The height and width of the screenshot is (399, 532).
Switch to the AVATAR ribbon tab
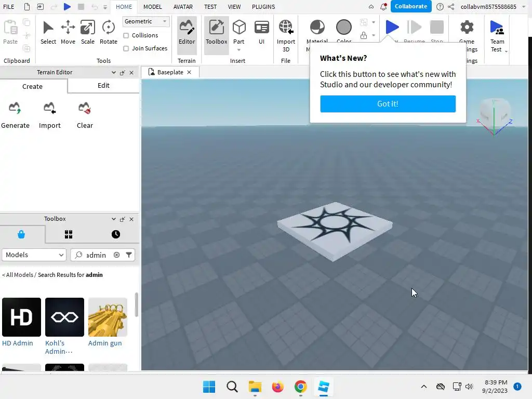click(x=183, y=7)
